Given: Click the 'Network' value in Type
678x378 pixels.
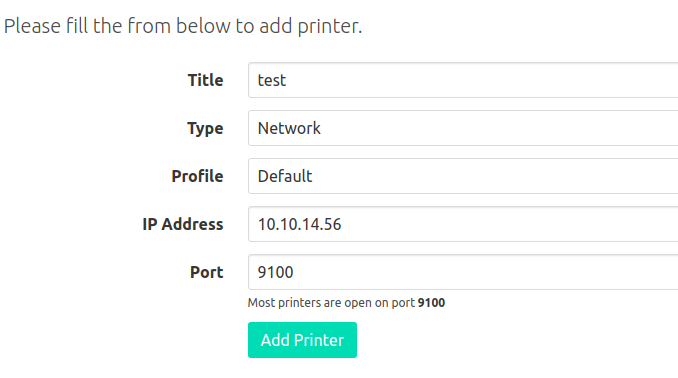Looking at the screenshot, I should 289,128.
